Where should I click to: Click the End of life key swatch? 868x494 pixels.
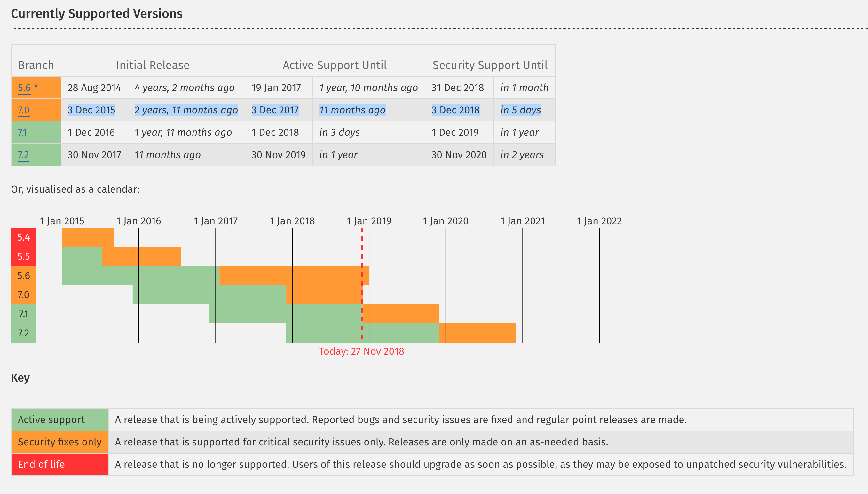coord(59,464)
